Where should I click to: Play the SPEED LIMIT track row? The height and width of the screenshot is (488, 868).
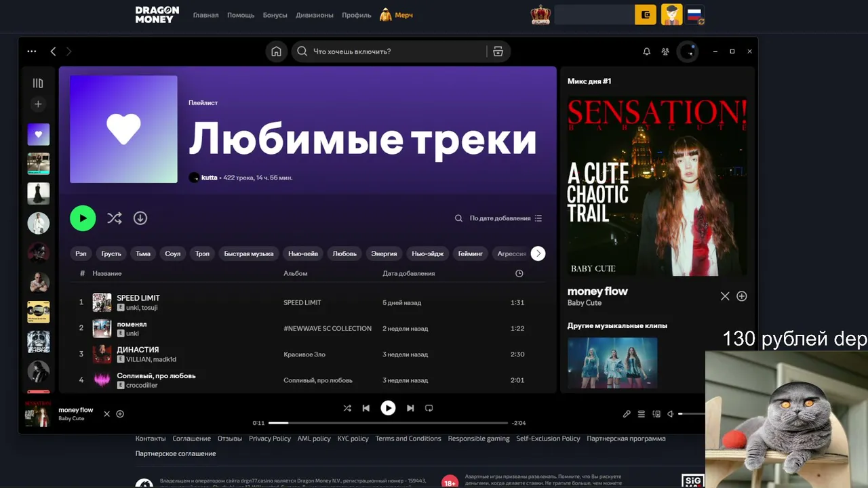pos(307,302)
